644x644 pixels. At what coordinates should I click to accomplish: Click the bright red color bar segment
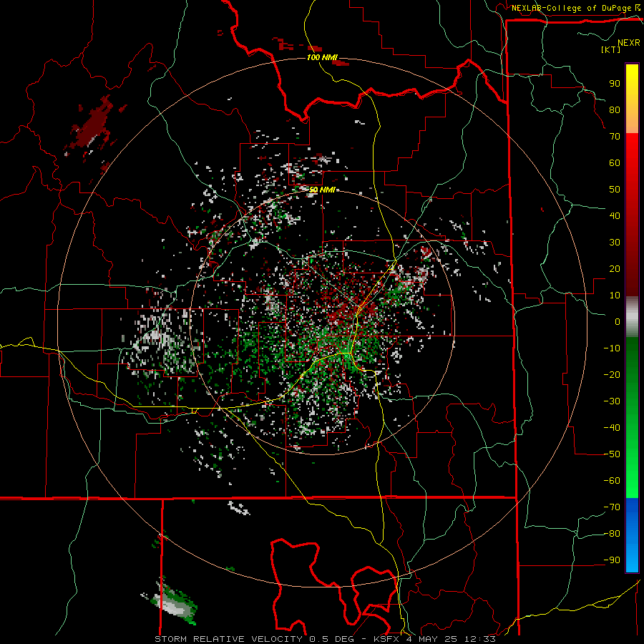coord(632,148)
